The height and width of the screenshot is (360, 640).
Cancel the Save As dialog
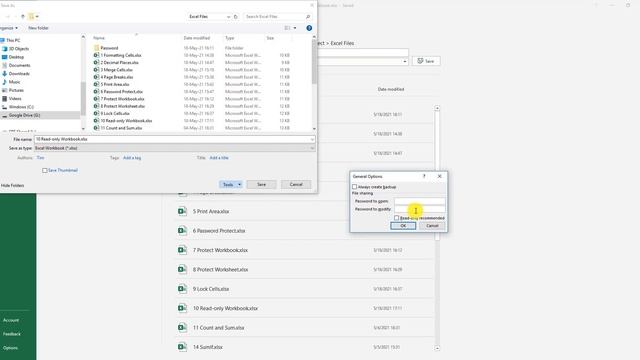(296, 184)
